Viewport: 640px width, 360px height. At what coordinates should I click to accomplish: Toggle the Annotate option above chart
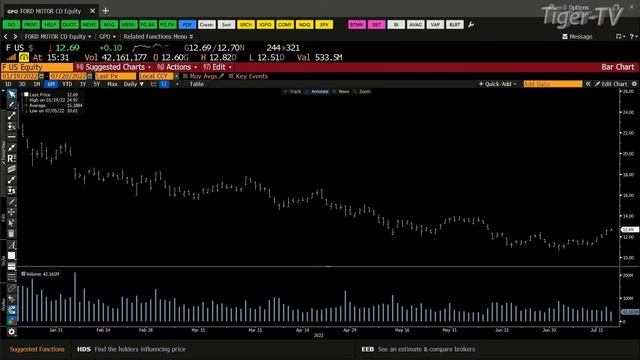click(x=317, y=92)
